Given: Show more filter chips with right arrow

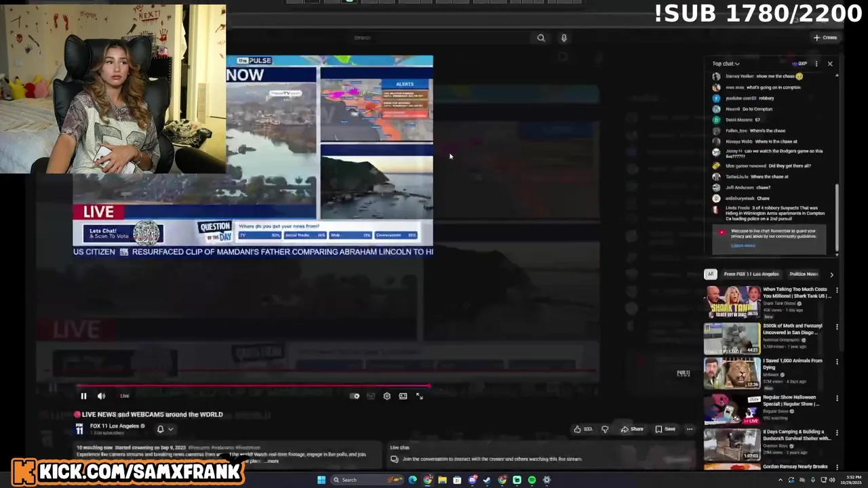Looking at the screenshot, I should (x=831, y=274).
